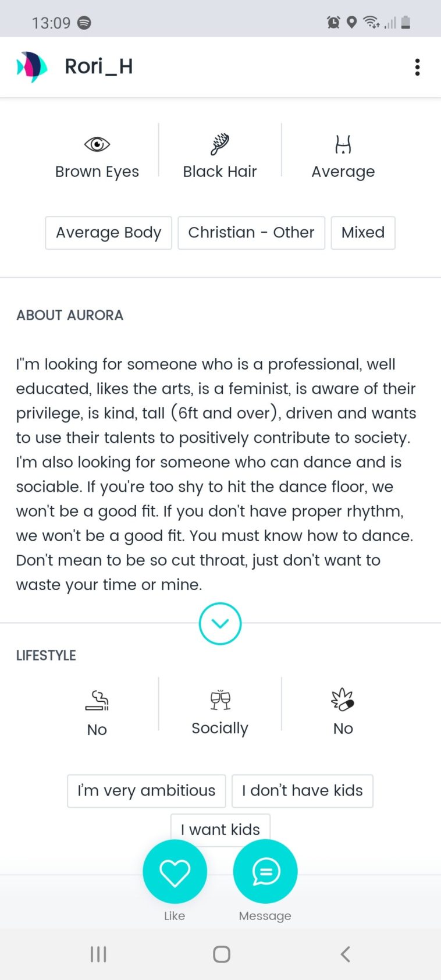The height and width of the screenshot is (980, 441).
Task: Tap the I don't have kids tag
Action: [x=303, y=791]
